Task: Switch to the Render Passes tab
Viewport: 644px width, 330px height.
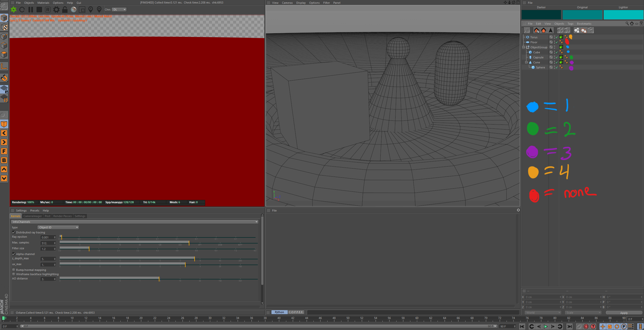Action: [x=62, y=216]
